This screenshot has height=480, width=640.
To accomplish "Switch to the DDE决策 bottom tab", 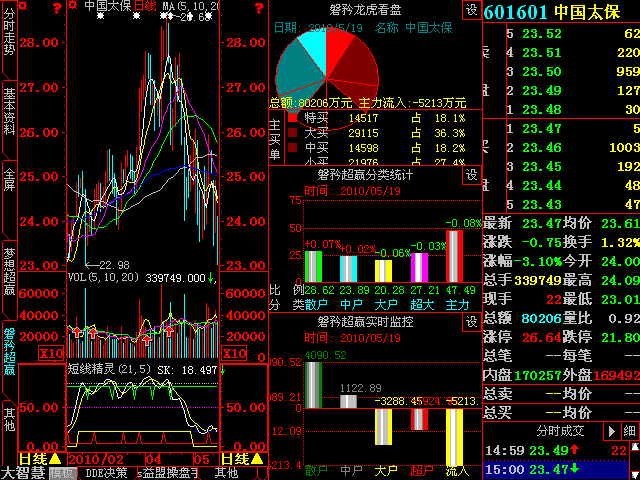I will pyautogui.click(x=107, y=473).
